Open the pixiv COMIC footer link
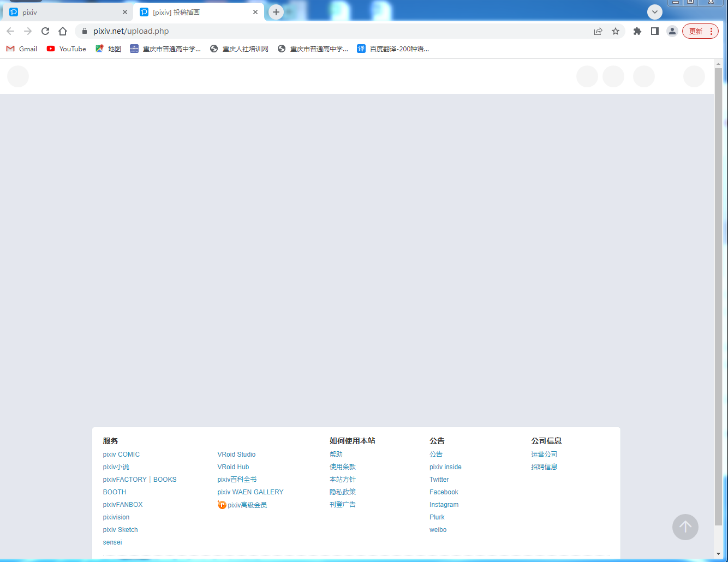This screenshot has width=728, height=562. tap(121, 455)
